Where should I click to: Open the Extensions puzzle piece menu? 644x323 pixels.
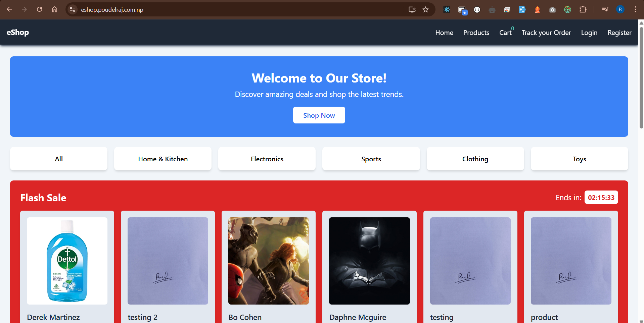583,9
